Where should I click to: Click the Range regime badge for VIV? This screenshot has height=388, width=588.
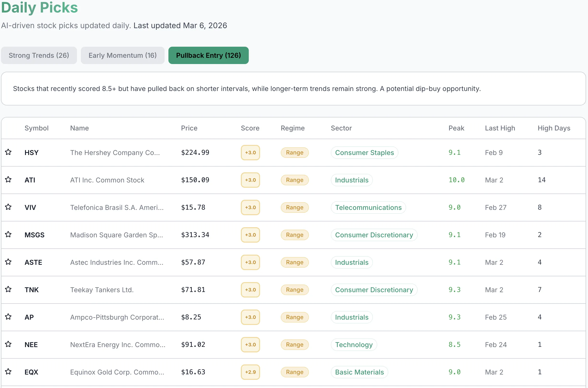295,208
